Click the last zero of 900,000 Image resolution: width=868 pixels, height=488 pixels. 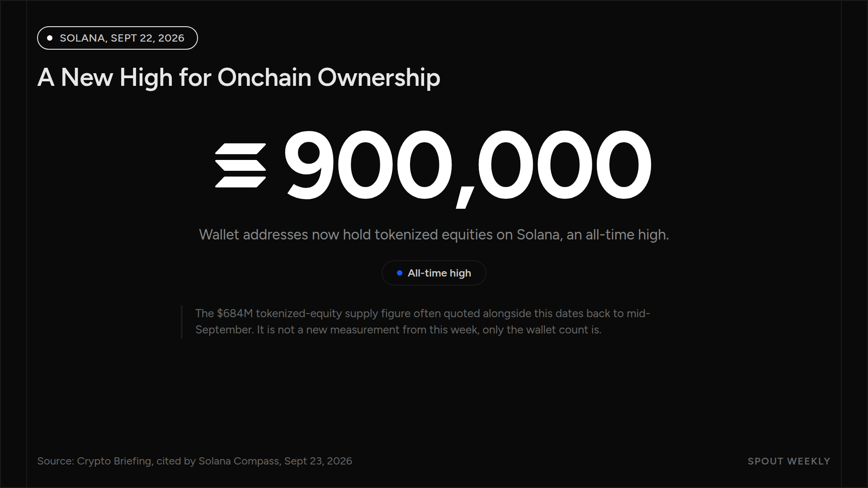point(624,165)
